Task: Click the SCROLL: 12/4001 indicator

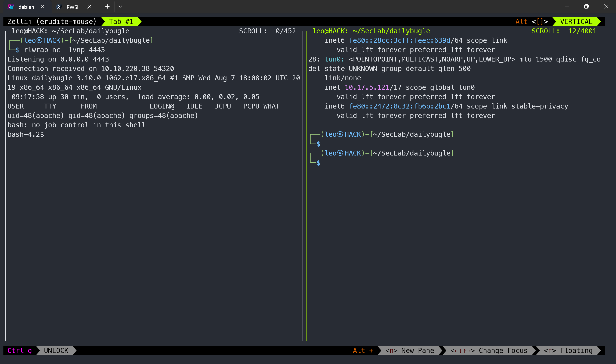Action: coord(564,31)
